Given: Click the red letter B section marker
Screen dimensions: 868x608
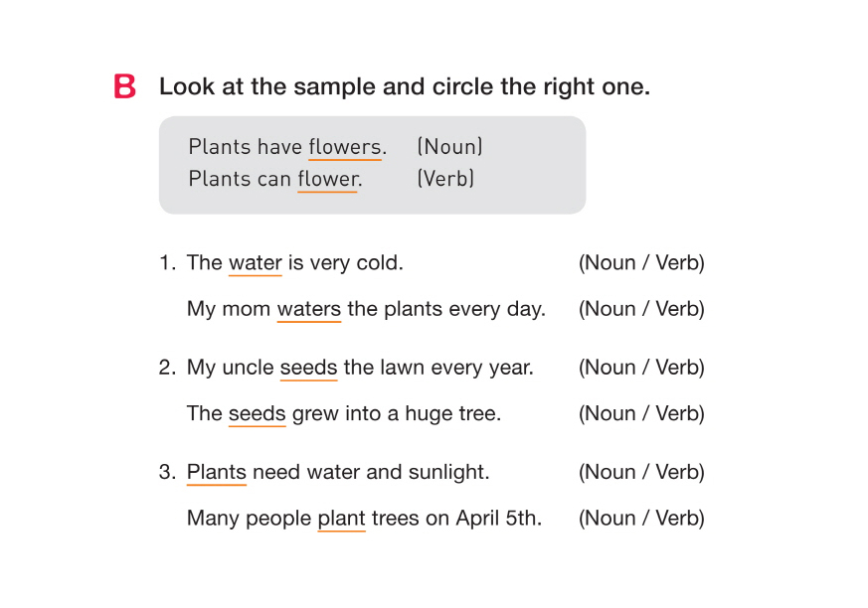Looking at the screenshot, I should click(125, 86).
